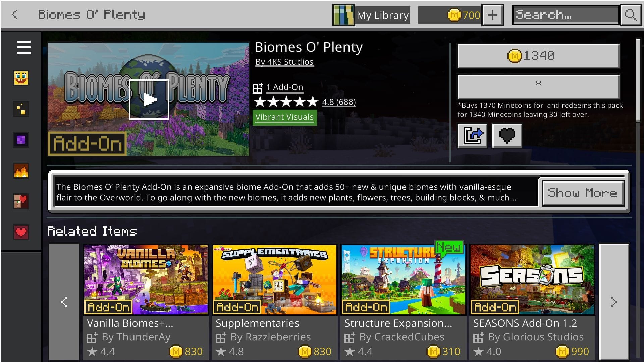Click the share pack icon button
644x362 pixels.
472,136
